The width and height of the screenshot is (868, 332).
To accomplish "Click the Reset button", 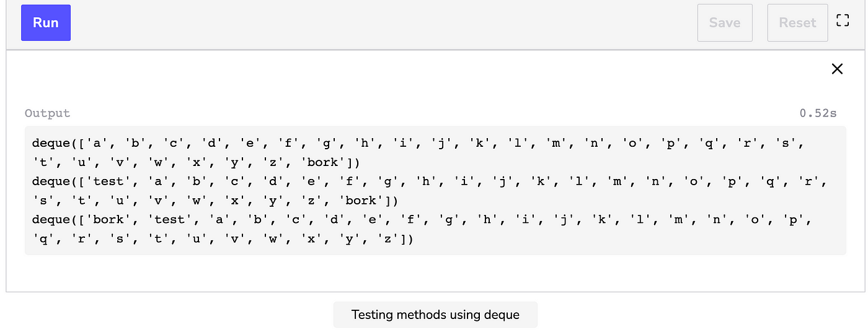I will 797,23.
